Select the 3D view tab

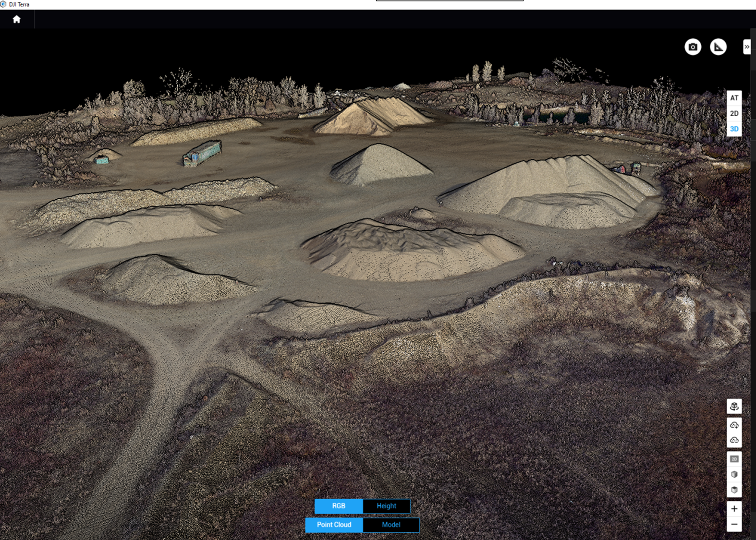(734, 129)
